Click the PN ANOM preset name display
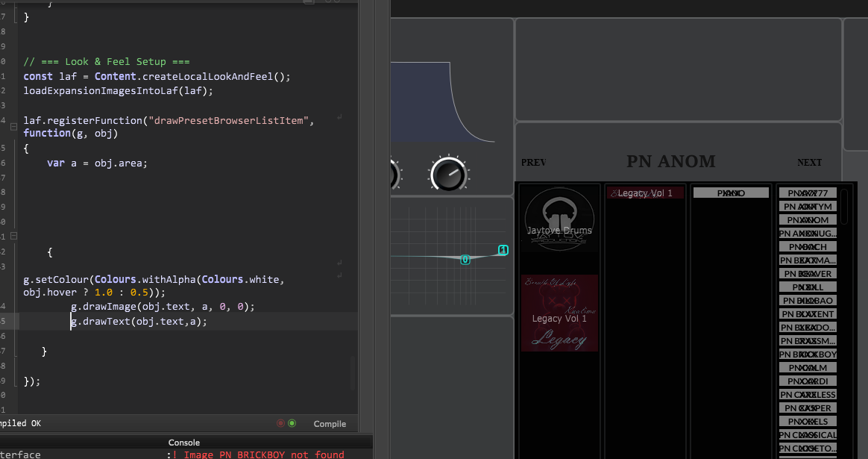This screenshot has width=868, height=459. click(670, 162)
